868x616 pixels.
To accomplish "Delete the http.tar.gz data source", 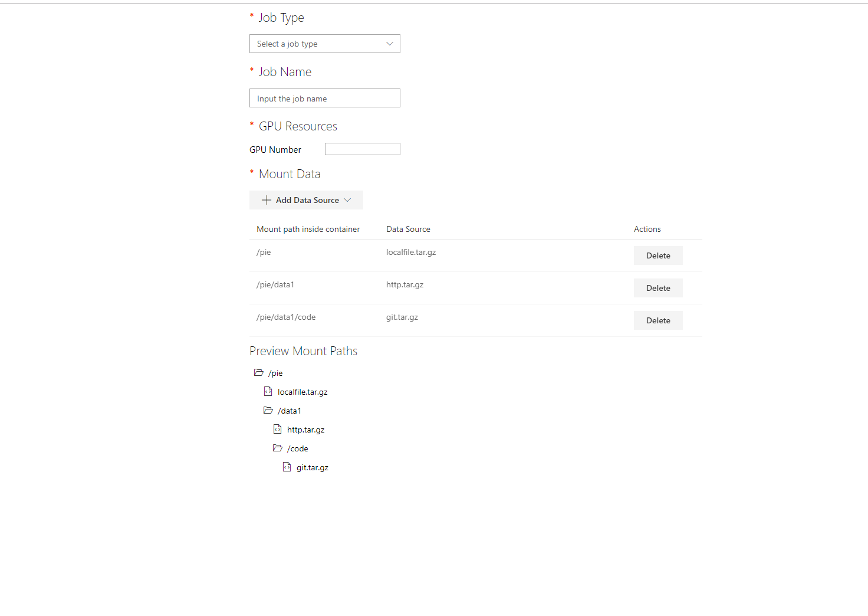I will point(657,288).
